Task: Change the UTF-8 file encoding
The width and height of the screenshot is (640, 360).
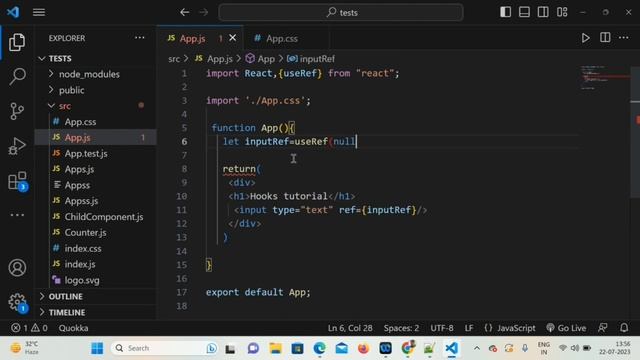Action: (442, 328)
